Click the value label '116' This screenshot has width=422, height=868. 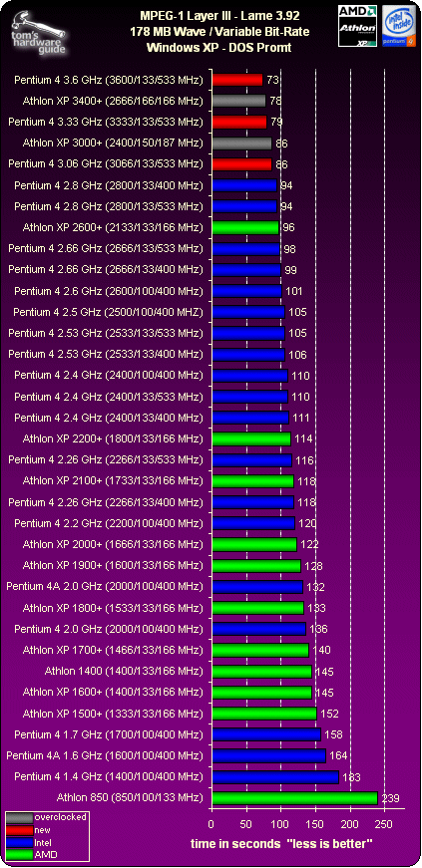[304, 460]
